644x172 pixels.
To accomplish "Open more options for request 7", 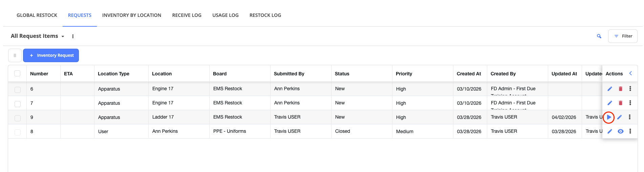I will point(630,103).
